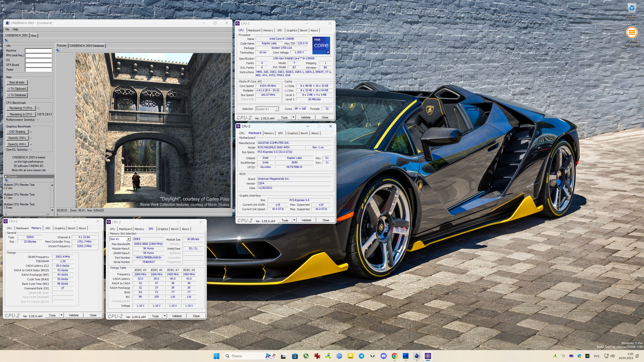Open Tools dropdown arrow in CPU tab CPU-Z window
The image size is (644, 362).
(x=293, y=117)
